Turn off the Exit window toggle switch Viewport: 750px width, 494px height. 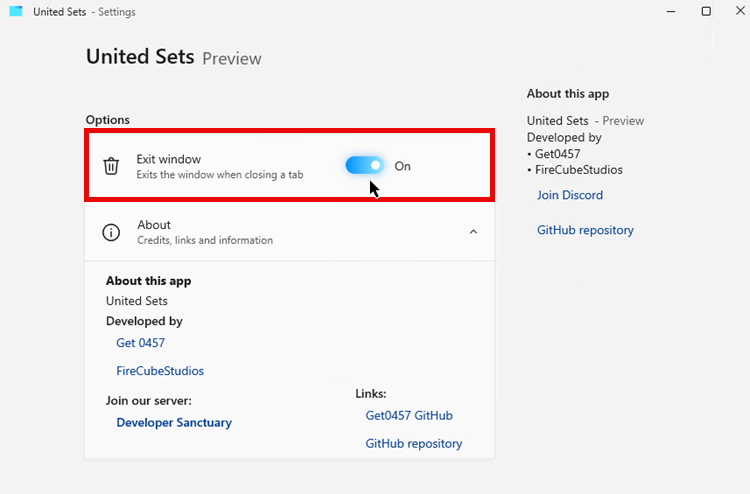pos(364,166)
